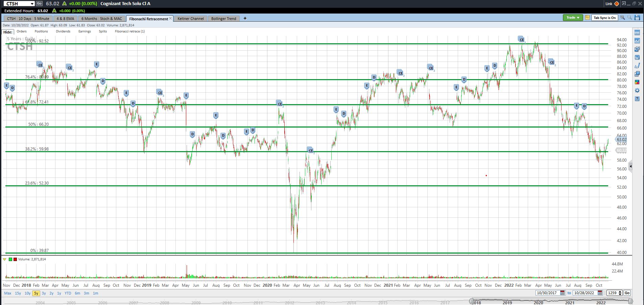Switch to Keltner Channel tab
The height and width of the screenshot is (305, 644).
191,19
